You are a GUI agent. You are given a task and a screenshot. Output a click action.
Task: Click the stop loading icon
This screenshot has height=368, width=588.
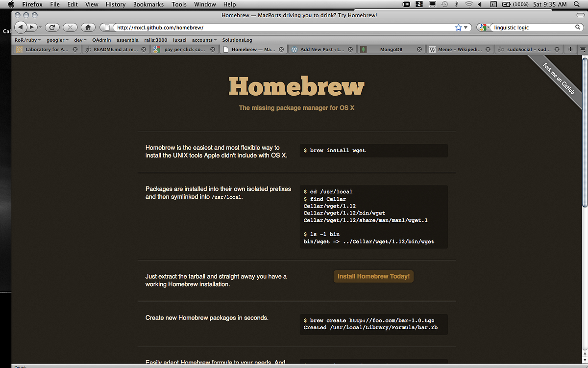[x=69, y=27]
